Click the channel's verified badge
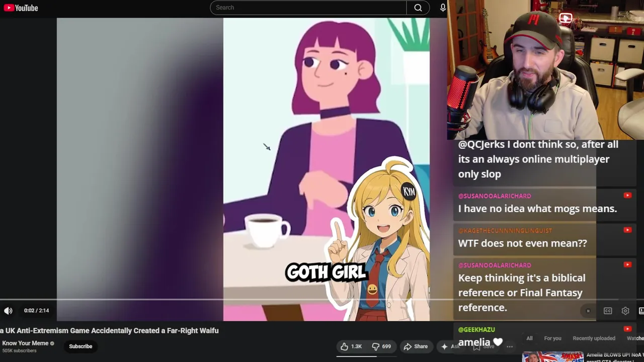644x362 pixels. coord(52,343)
